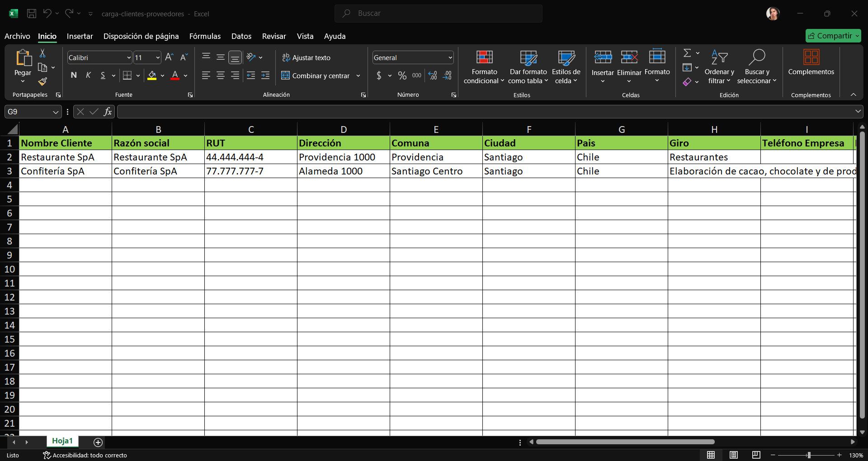Open the font size 11 dropdown
Viewport: 868px width, 461px height.
(x=157, y=57)
